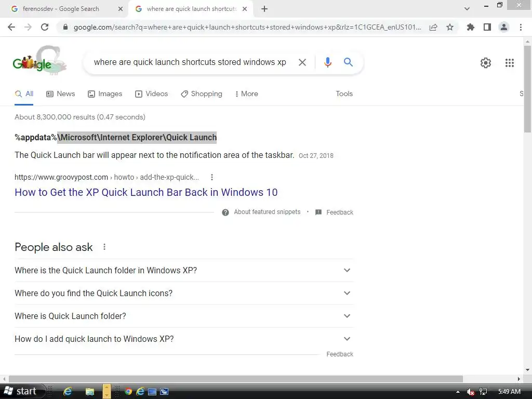Open Google quick settings gear
The height and width of the screenshot is (399, 532).
(x=486, y=63)
